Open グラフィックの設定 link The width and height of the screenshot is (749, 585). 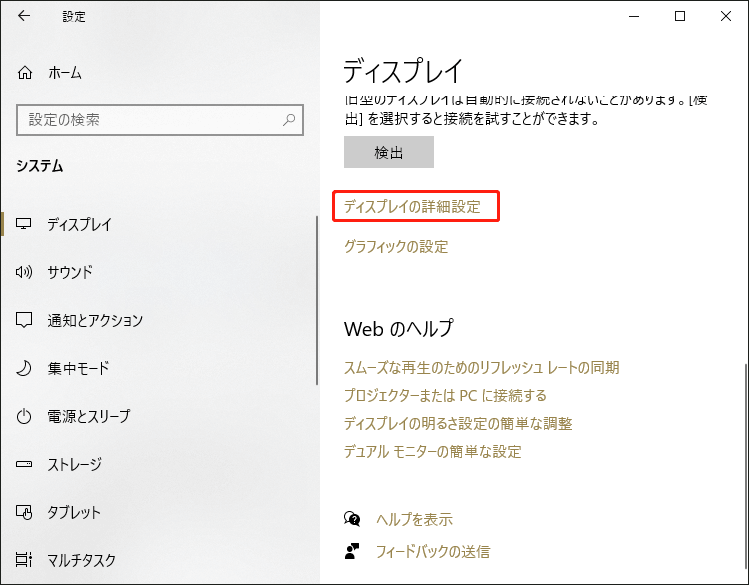click(396, 246)
